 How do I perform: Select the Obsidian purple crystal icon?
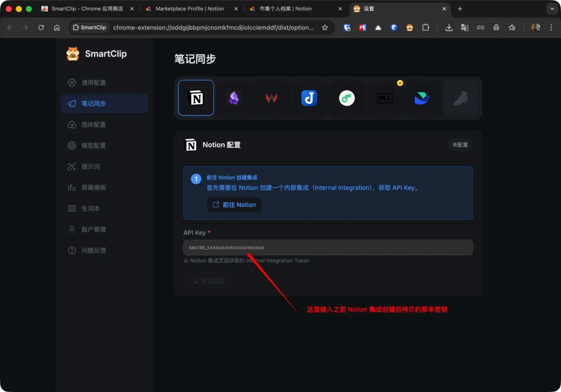234,98
